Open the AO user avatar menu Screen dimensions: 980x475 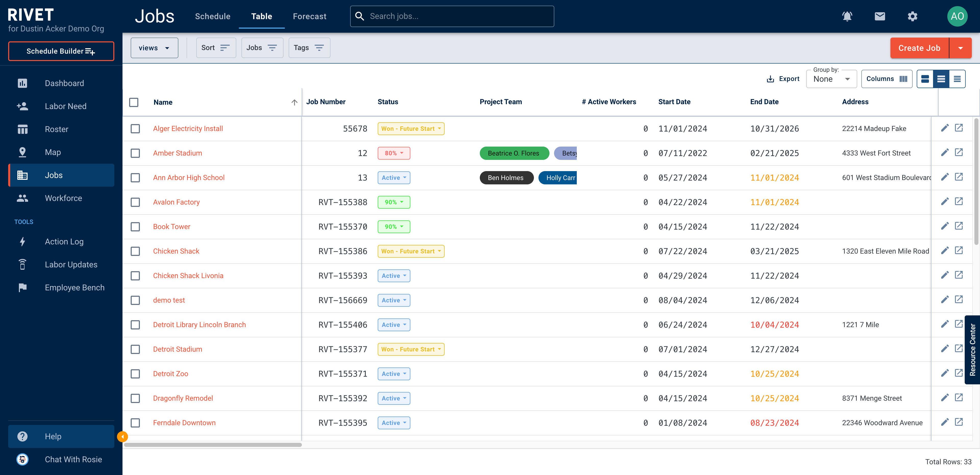(x=957, y=16)
